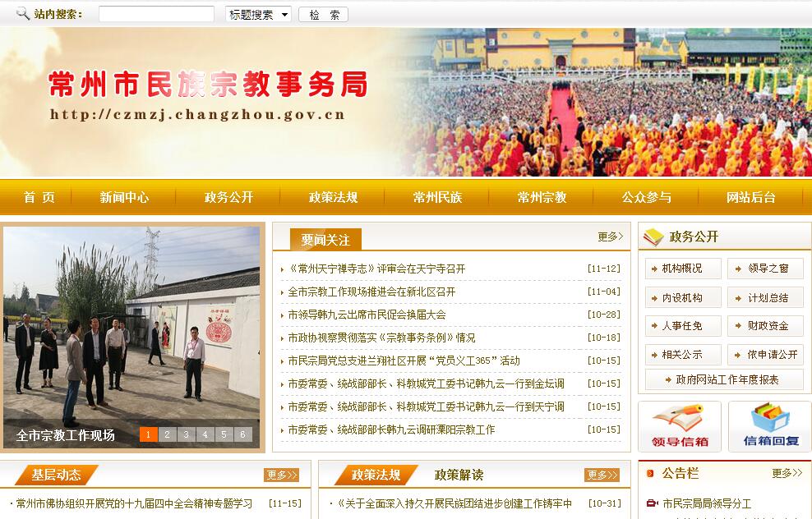The height and width of the screenshot is (519, 812).
Task: Click the site search text field
Action: click(156, 15)
